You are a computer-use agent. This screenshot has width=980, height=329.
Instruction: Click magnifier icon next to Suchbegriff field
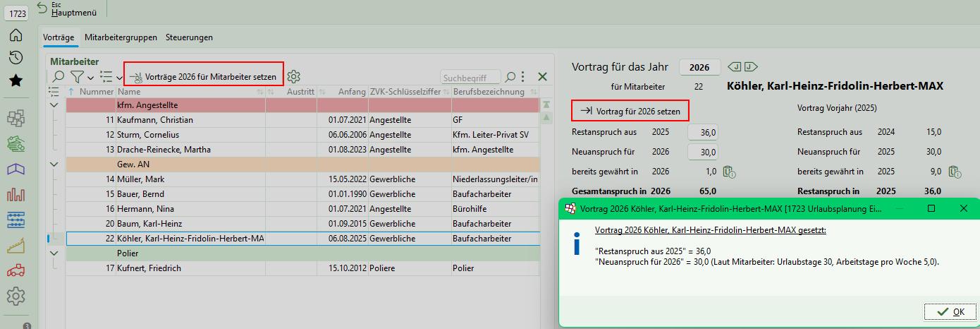(510, 76)
